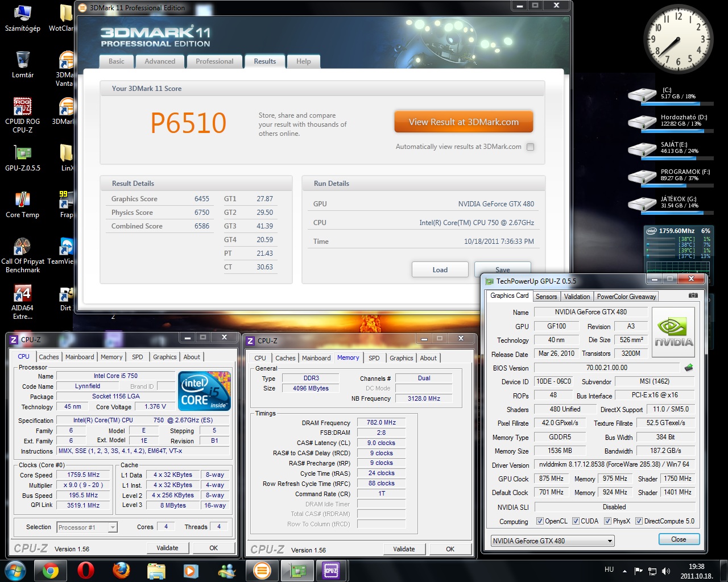Click the Action Center flag tray icon
The width and height of the screenshot is (728, 582).
point(638,571)
